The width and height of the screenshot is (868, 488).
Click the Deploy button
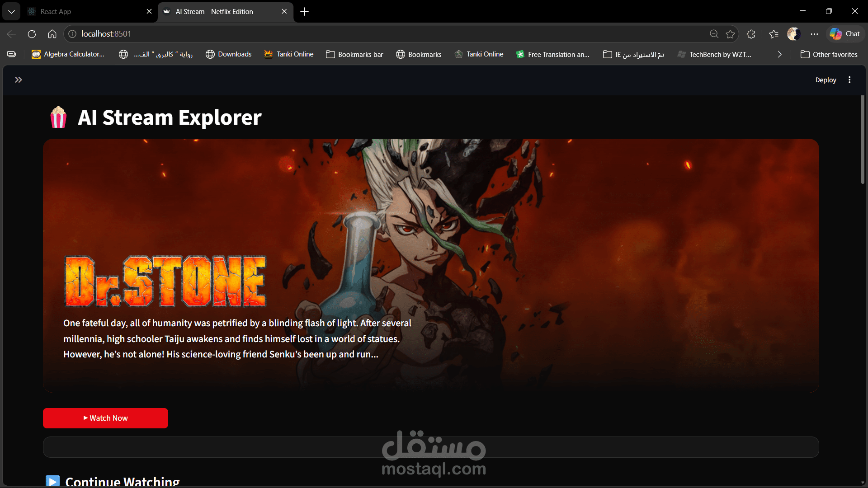click(x=826, y=80)
